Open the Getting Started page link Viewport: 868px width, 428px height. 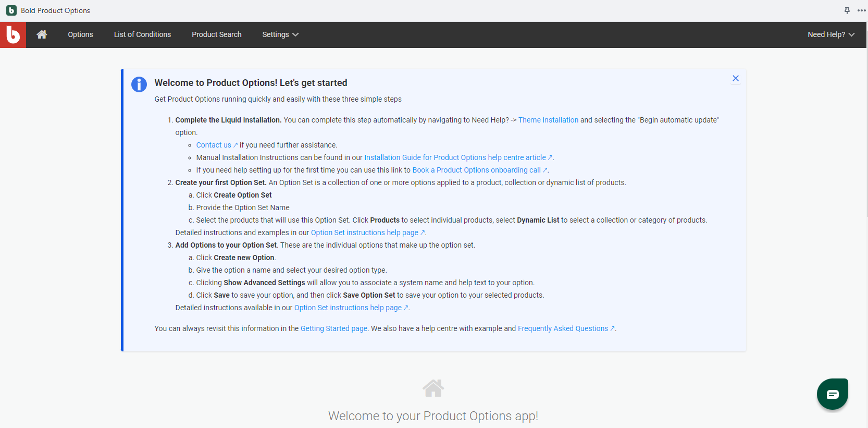pos(333,328)
